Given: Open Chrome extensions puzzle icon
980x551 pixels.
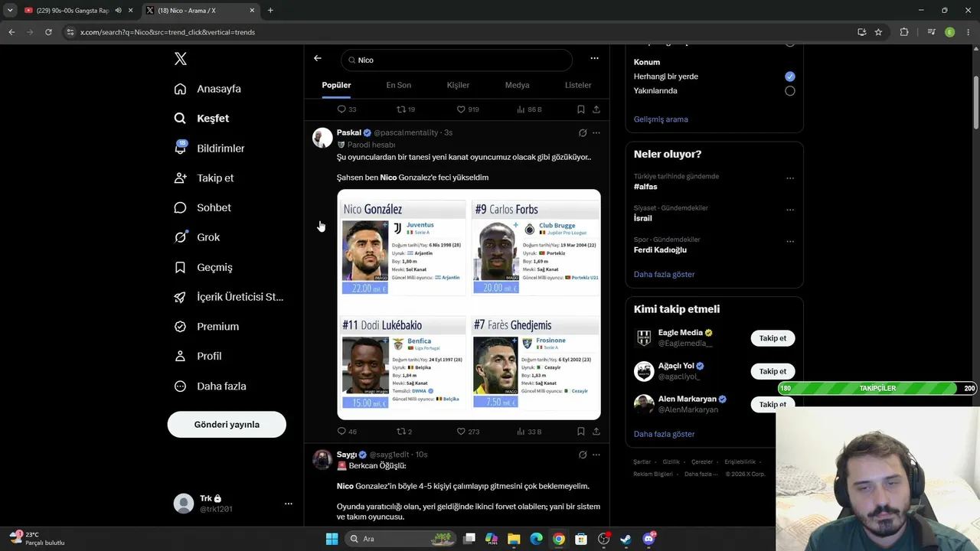Looking at the screenshot, I should click(x=904, y=32).
